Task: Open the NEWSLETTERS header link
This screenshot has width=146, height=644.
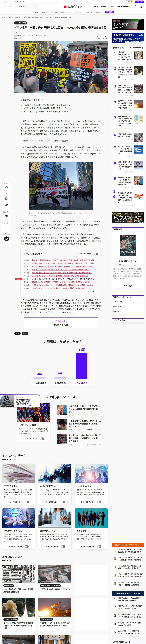Action: click(123, 7)
